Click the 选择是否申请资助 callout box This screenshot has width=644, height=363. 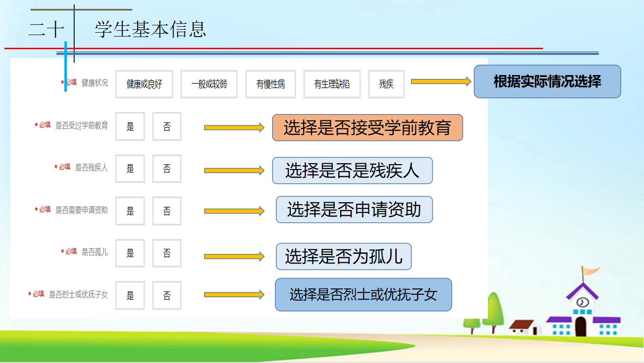tap(354, 210)
